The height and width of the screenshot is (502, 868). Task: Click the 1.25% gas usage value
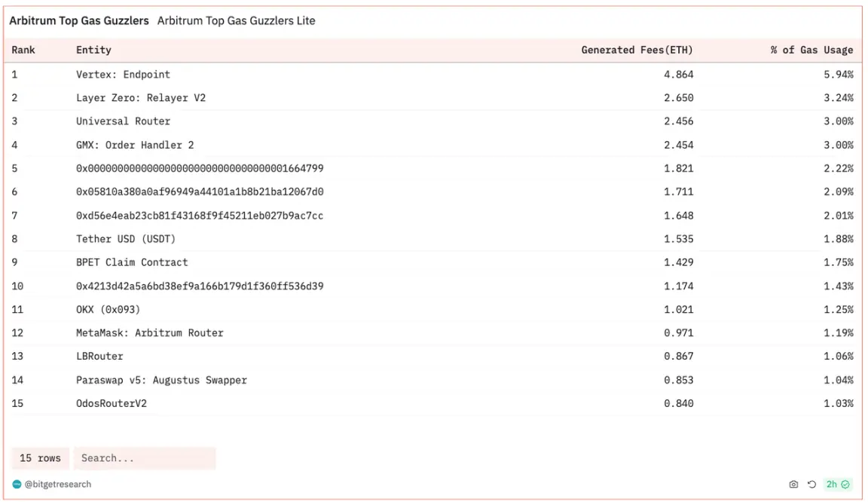[x=838, y=309]
